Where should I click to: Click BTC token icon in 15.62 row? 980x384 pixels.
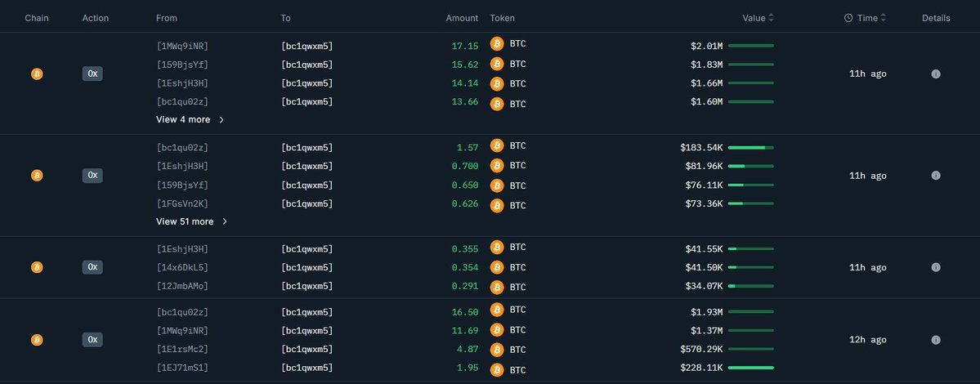coord(497,64)
